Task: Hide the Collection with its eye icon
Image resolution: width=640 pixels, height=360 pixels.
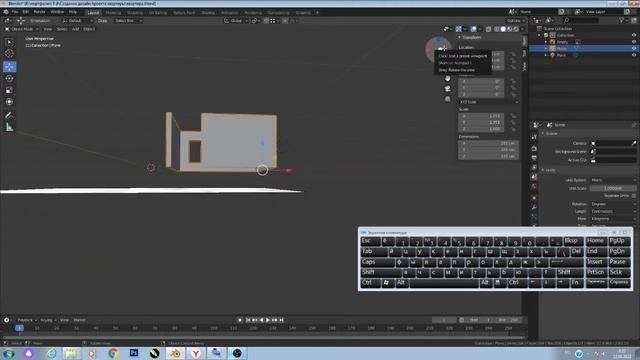Action: (634, 35)
